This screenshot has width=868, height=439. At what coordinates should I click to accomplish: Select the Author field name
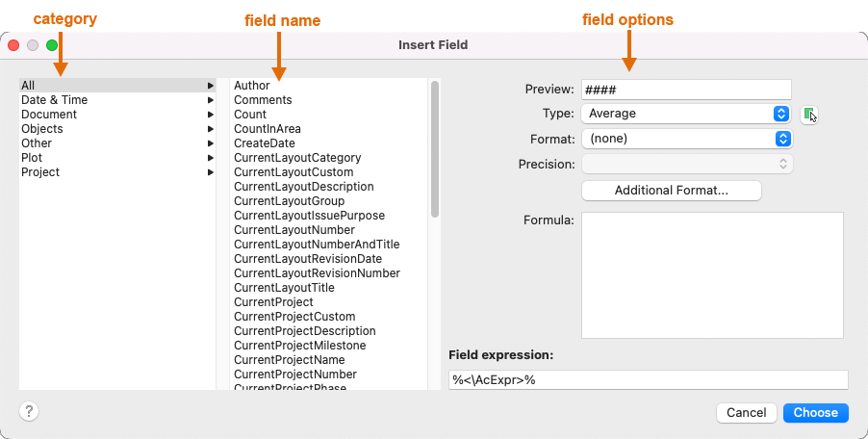coord(252,86)
